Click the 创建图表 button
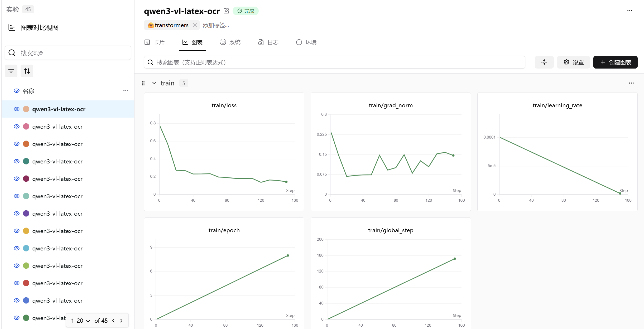This screenshot has height=329, width=644. [x=615, y=62]
